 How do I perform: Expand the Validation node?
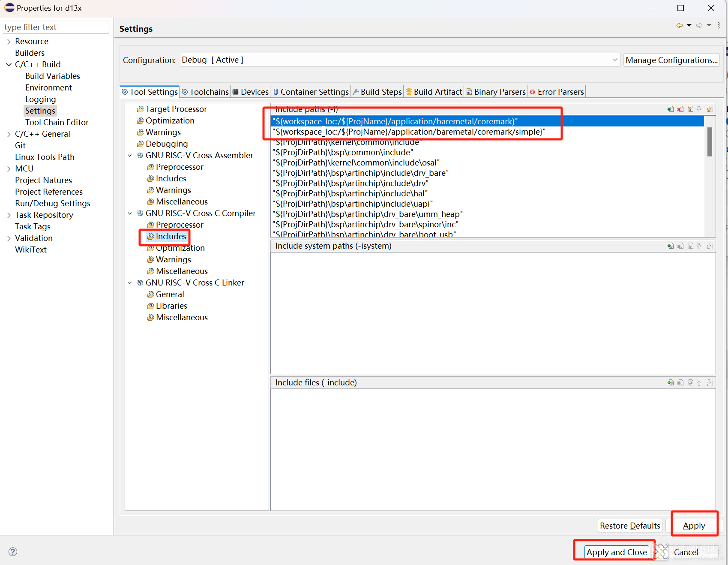pos(9,238)
